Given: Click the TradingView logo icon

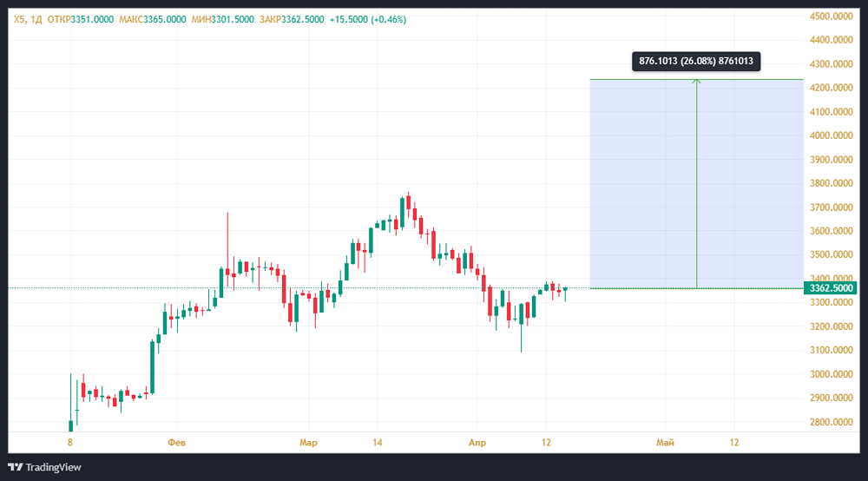Looking at the screenshot, I should [16, 467].
